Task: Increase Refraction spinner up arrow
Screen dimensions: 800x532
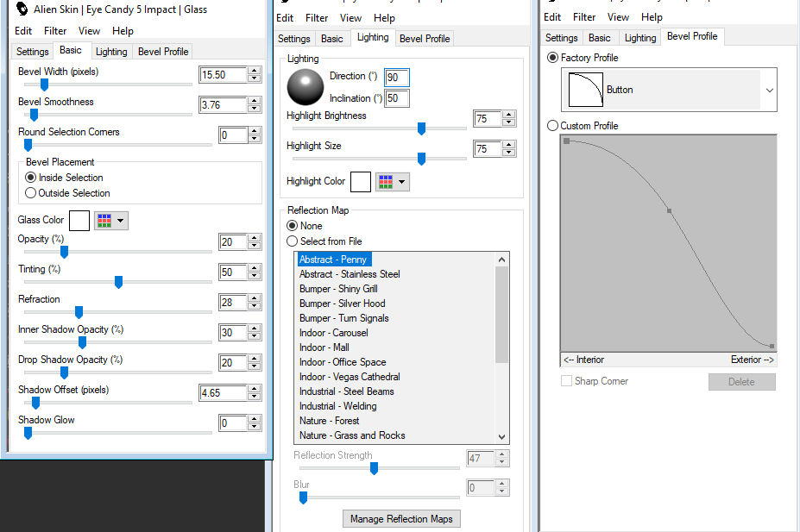Action: coord(254,298)
